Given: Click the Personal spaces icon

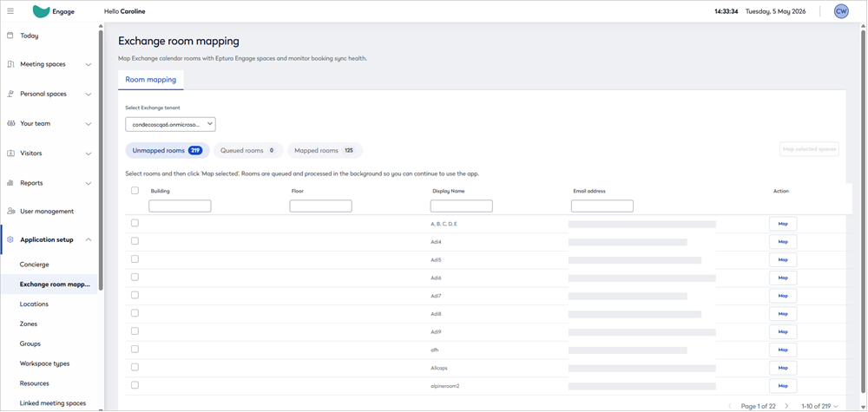Looking at the screenshot, I should point(10,94).
